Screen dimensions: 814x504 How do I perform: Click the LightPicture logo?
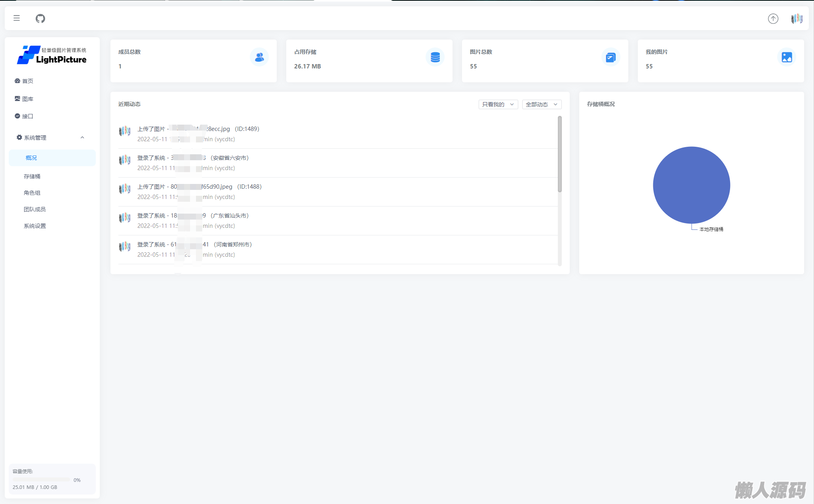coord(52,55)
